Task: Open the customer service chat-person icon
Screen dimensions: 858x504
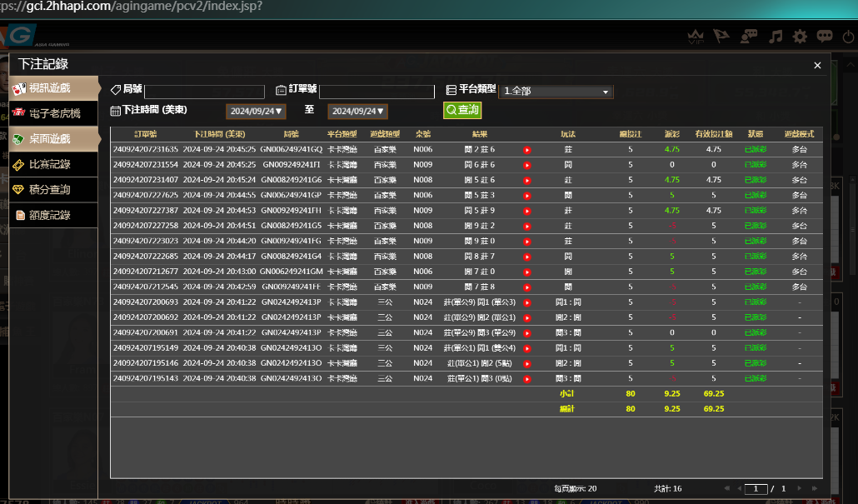Action: pos(748,37)
